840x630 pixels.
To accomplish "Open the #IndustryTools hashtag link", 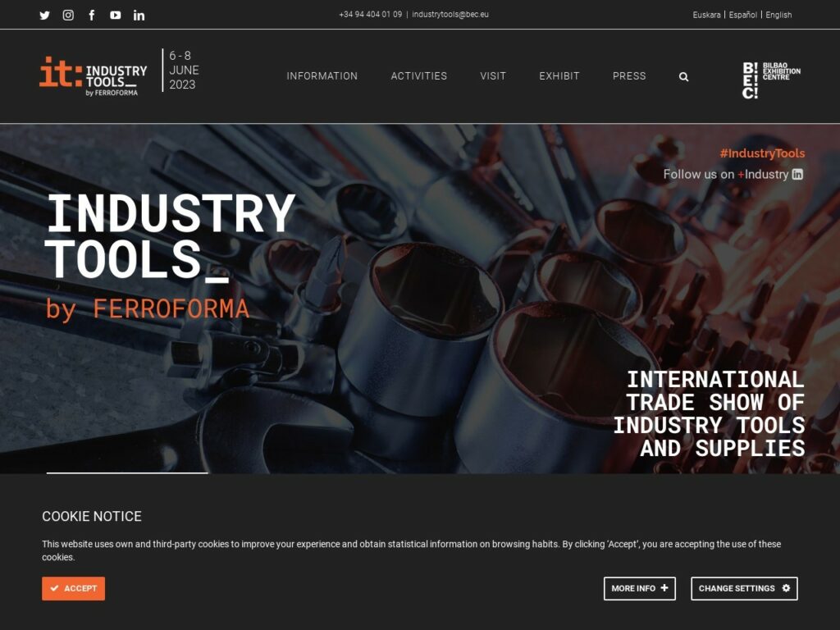I will tap(762, 153).
